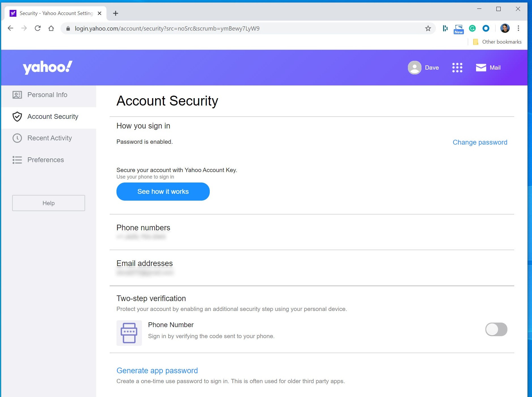This screenshot has width=532, height=397.
Task: Click the Phone numbers section
Action: tap(143, 228)
